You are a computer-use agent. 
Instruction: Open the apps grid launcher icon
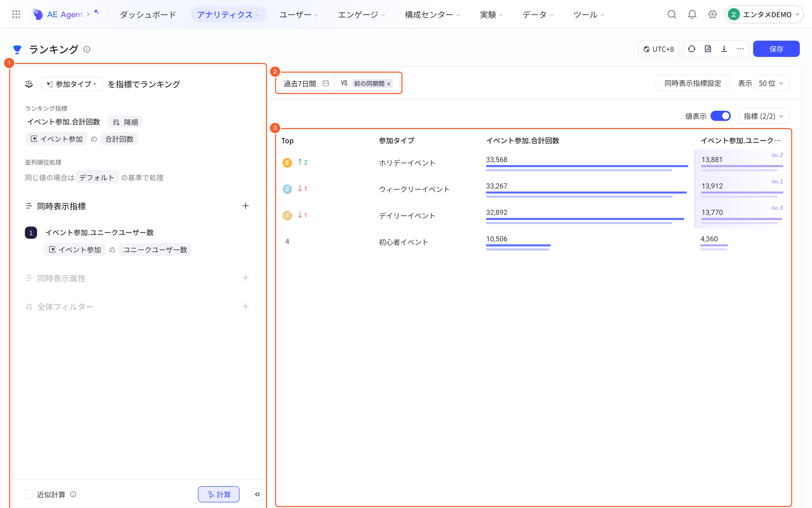tap(16, 14)
